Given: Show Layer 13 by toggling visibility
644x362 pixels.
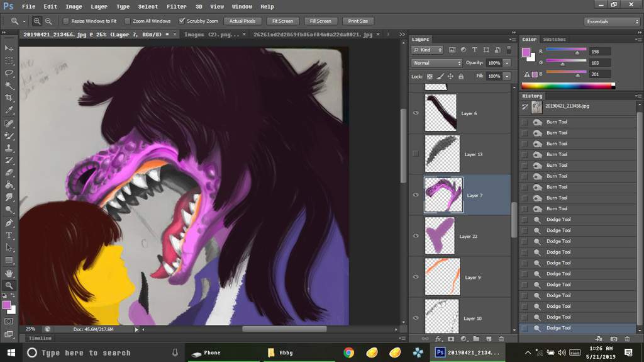Looking at the screenshot, I should coord(416,154).
